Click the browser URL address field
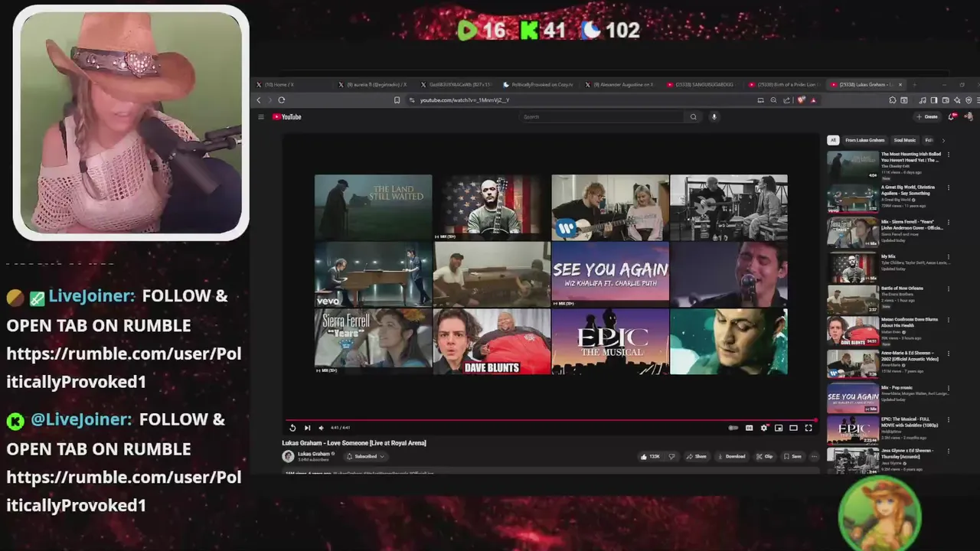Image resolution: width=980 pixels, height=551 pixels. tap(582, 100)
